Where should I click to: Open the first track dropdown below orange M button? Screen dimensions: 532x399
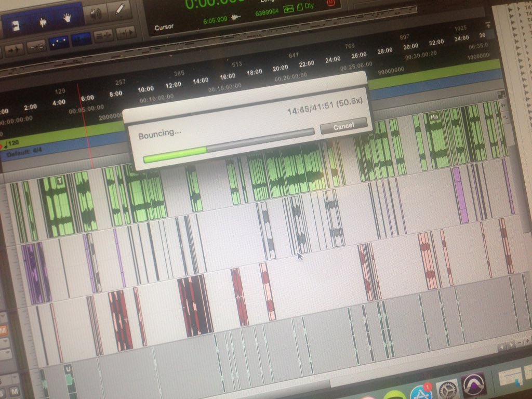tap(4, 343)
